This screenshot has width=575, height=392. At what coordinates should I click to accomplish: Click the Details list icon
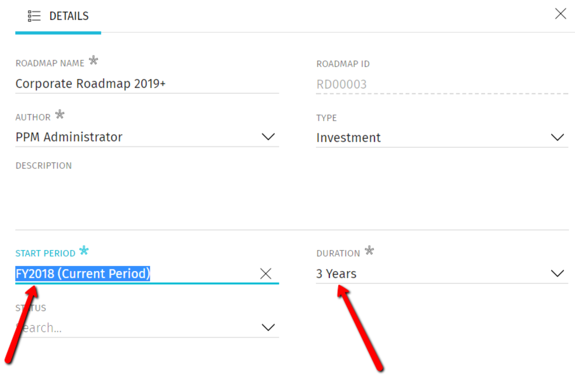(x=34, y=16)
